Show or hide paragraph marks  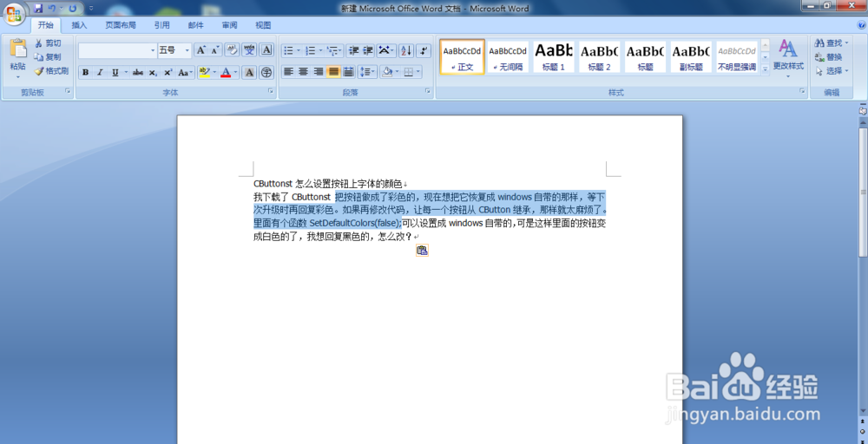[424, 51]
